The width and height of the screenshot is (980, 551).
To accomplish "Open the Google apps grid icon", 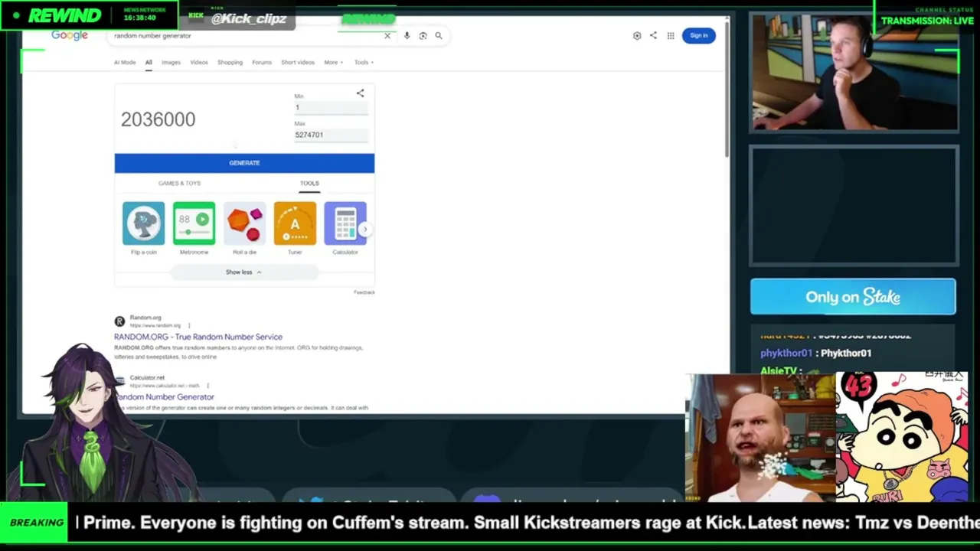I will [671, 36].
